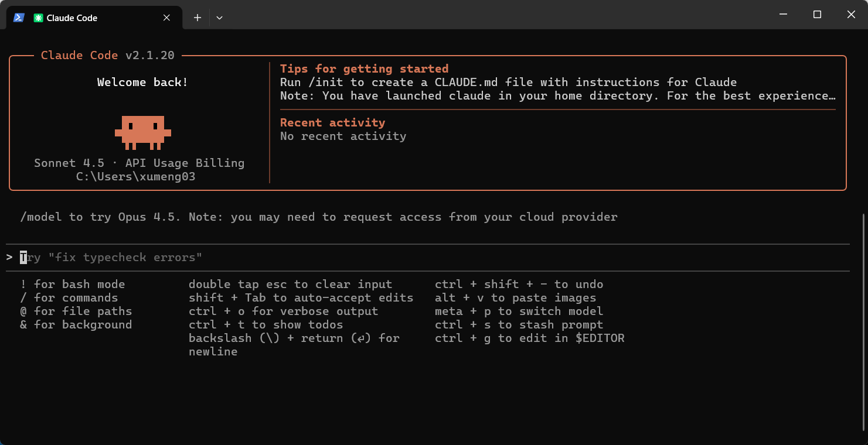Click "ctrl + s to stash prompt"
The image size is (868, 445).
click(x=519, y=324)
